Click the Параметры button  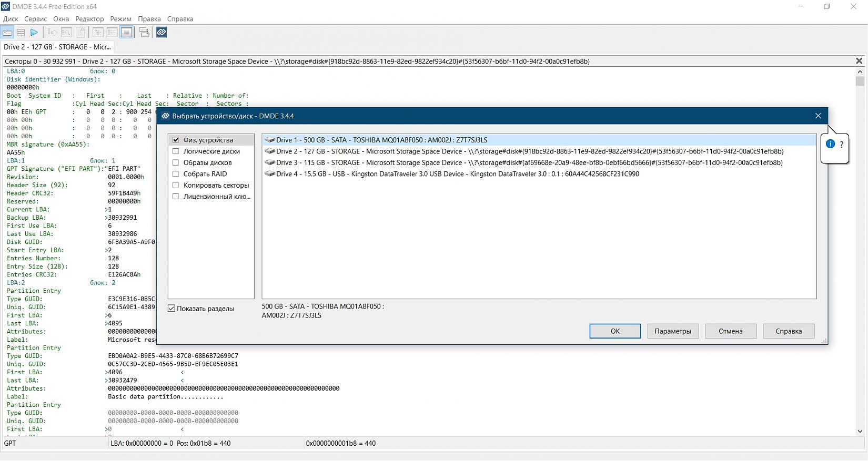(673, 331)
